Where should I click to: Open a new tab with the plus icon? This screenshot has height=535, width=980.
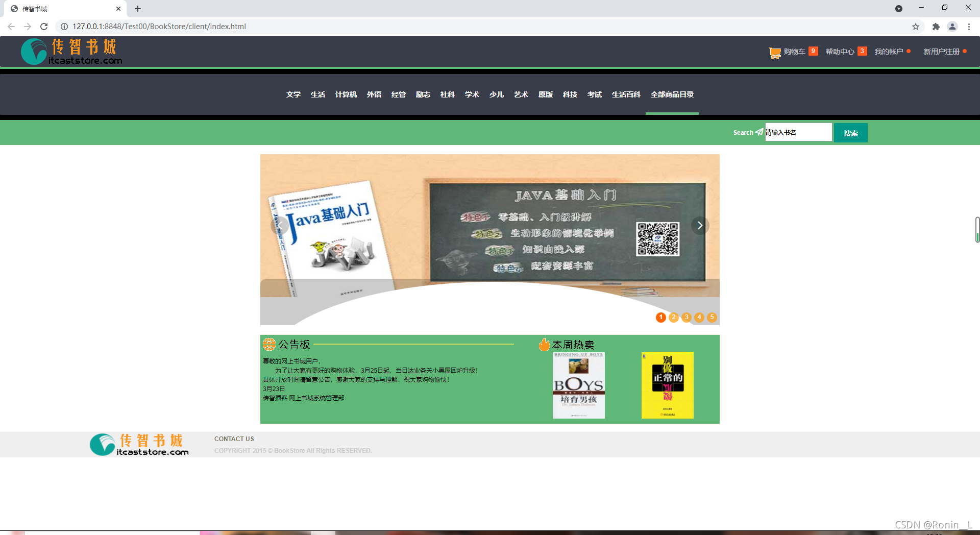point(138,9)
